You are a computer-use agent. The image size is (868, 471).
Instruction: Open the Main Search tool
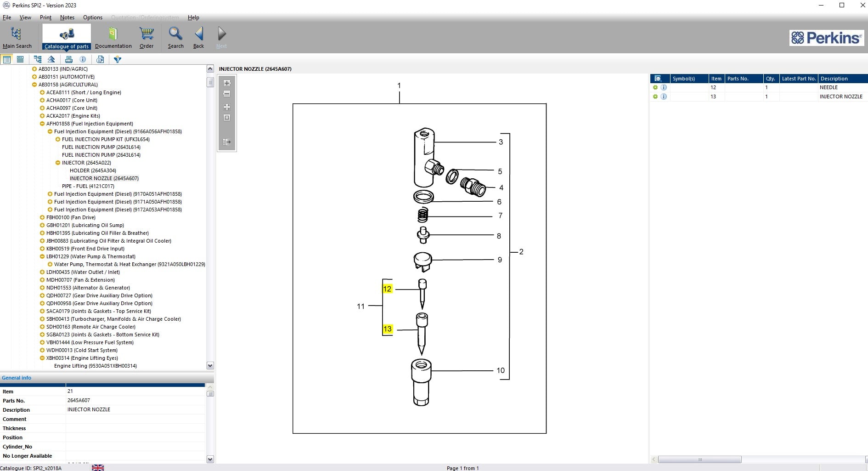(17, 37)
